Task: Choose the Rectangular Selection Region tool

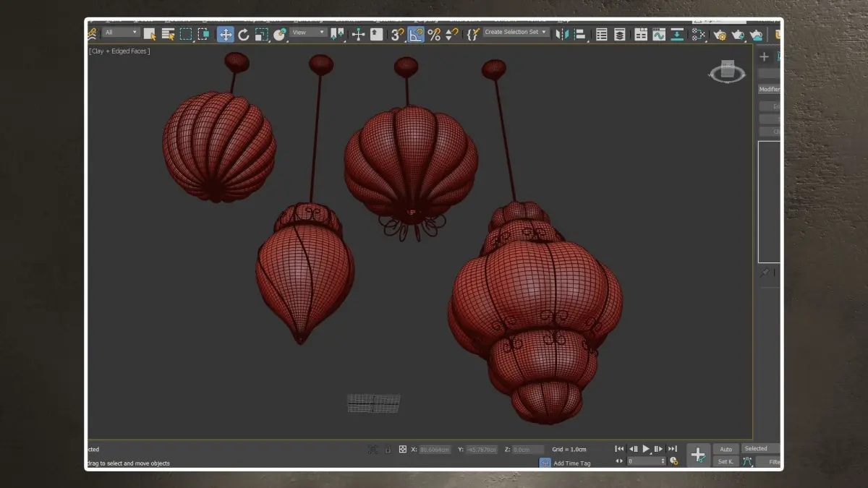Action: coord(186,34)
